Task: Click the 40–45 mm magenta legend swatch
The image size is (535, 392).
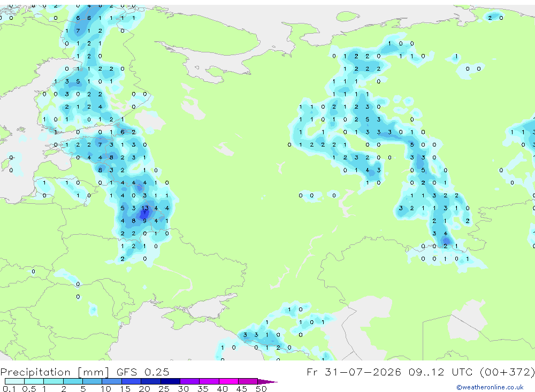Action: click(x=228, y=381)
